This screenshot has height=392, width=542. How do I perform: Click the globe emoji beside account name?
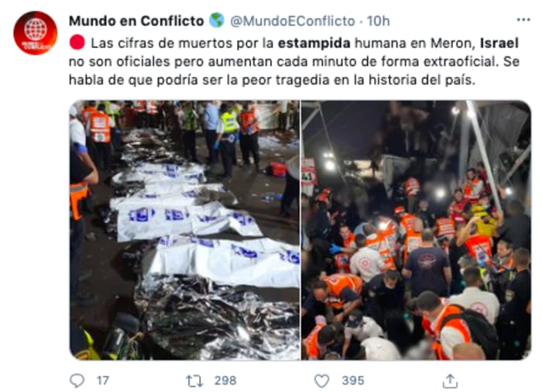pos(217,20)
